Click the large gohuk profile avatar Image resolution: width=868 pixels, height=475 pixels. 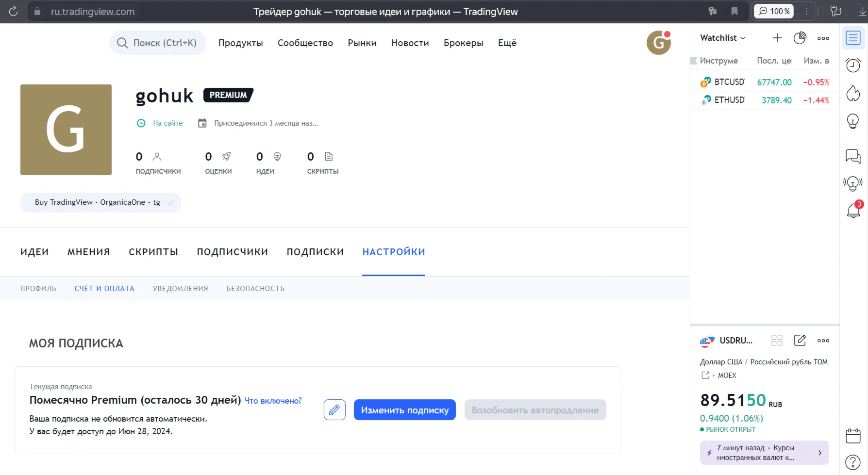(x=66, y=130)
